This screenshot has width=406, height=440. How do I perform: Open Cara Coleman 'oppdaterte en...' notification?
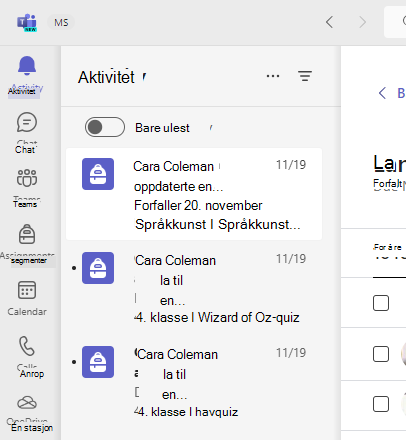click(194, 194)
